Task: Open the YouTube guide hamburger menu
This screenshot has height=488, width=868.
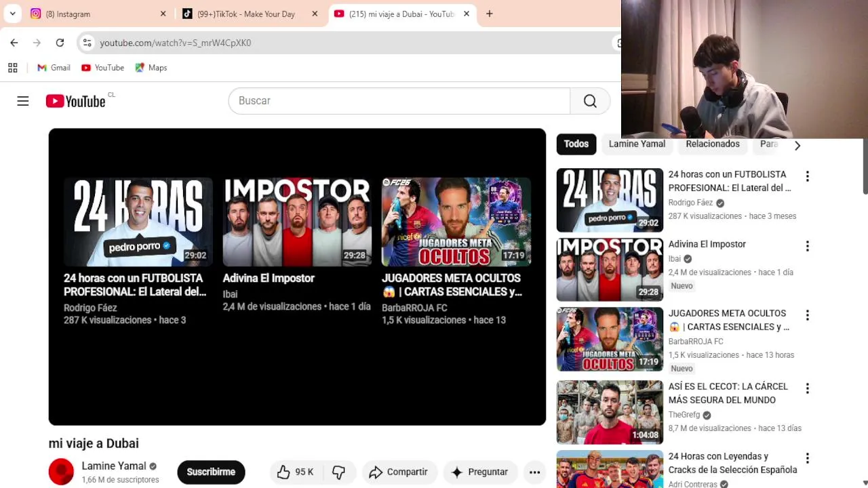Action: point(23,101)
